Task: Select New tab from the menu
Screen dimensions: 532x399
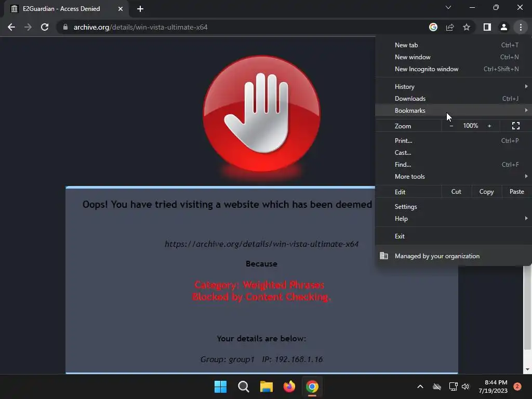Action: point(454,45)
